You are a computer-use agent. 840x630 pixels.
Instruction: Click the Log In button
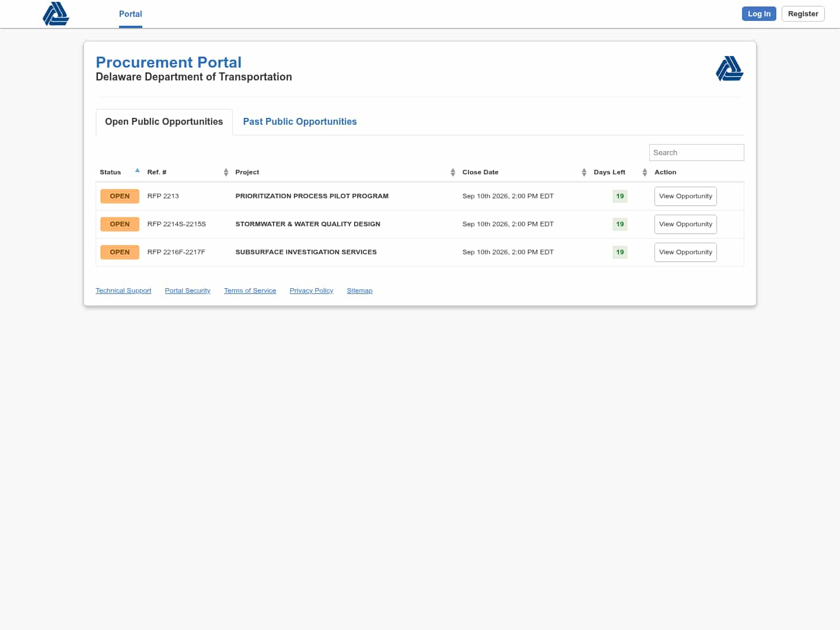[x=759, y=14]
